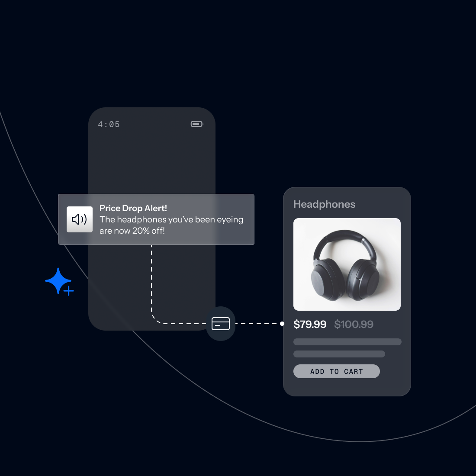Tap the 4:05 clock on the phone
Screen dimensions: 476x476
click(x=109, y=125)
